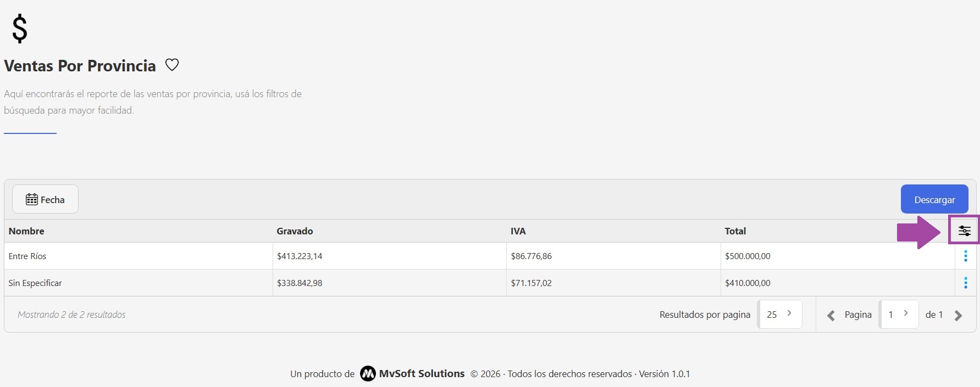
Task: Expand the page number dropdown
Action: point(898,314)
